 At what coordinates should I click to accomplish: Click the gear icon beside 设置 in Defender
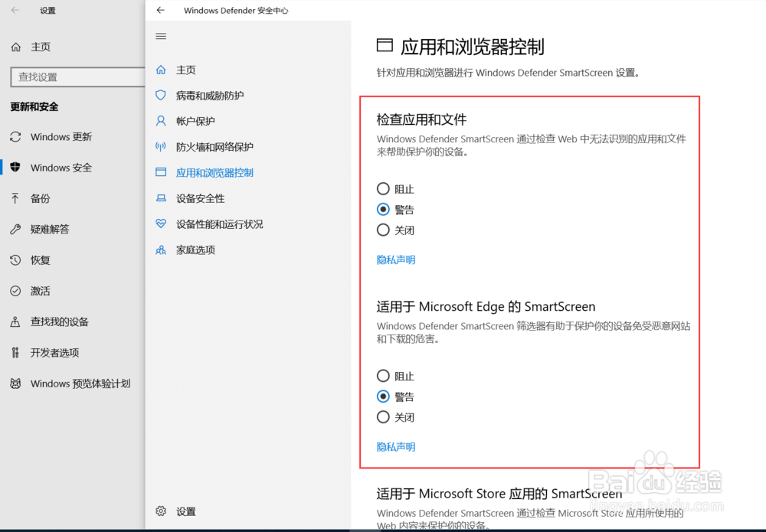161,511
